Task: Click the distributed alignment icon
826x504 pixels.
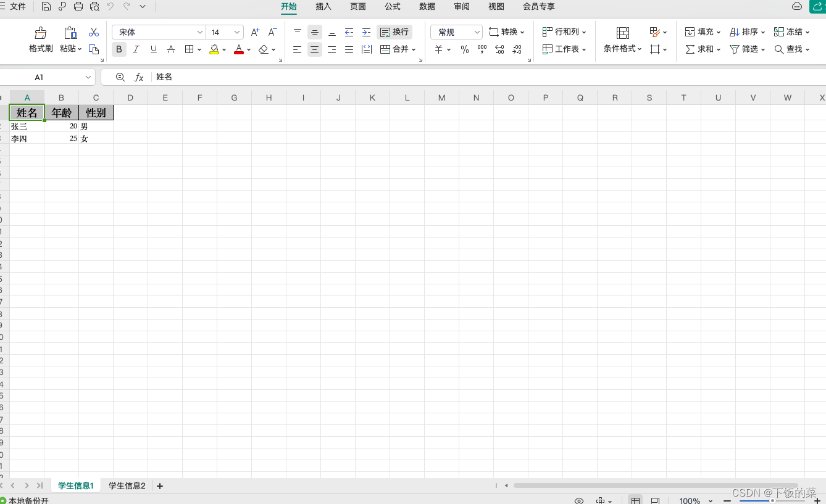Action: [x=367, y=49]
